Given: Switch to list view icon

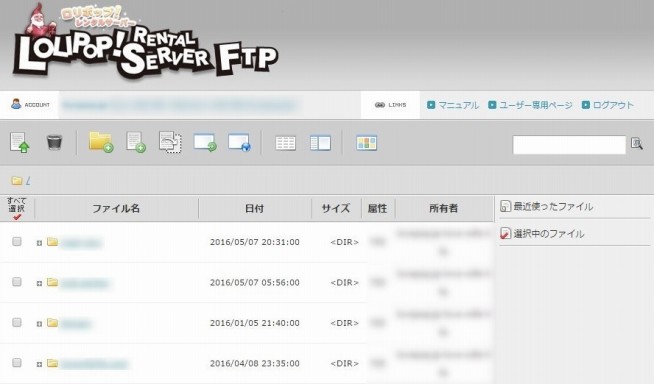Looking at the screenshot, I should click(x=285, y=143).
